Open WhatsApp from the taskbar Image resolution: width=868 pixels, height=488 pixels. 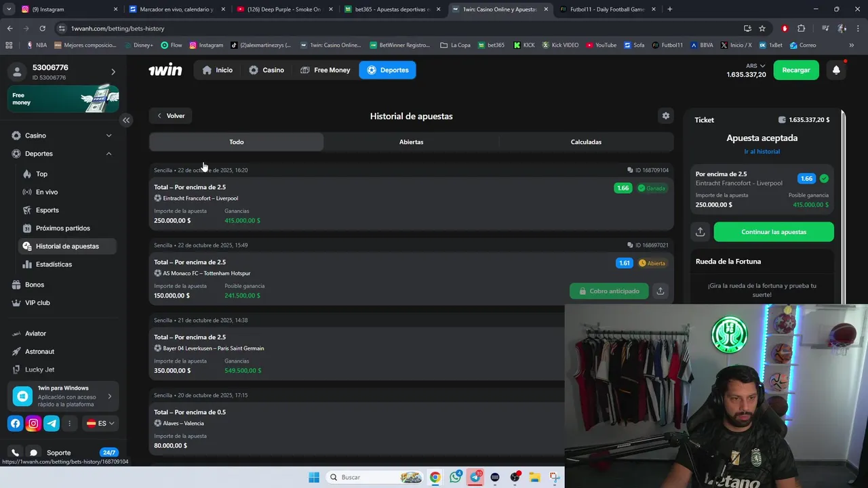[x=456, y=477]
